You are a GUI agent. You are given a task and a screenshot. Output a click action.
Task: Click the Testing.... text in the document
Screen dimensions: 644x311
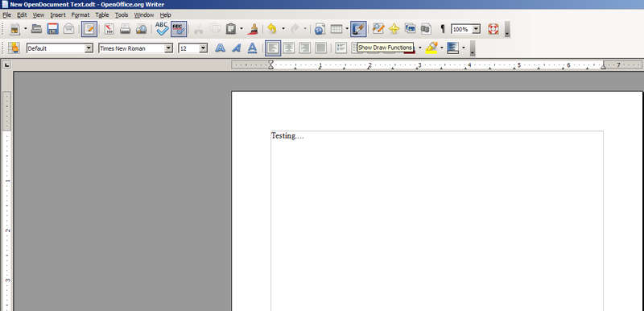tap(287, 136)
